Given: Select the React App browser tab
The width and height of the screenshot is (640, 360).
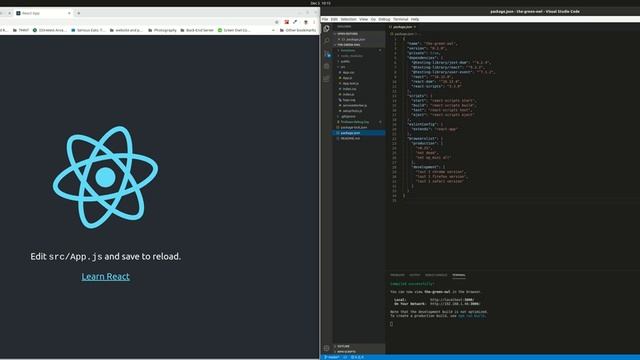Looking at the screenshot, I should coord(43,13).
